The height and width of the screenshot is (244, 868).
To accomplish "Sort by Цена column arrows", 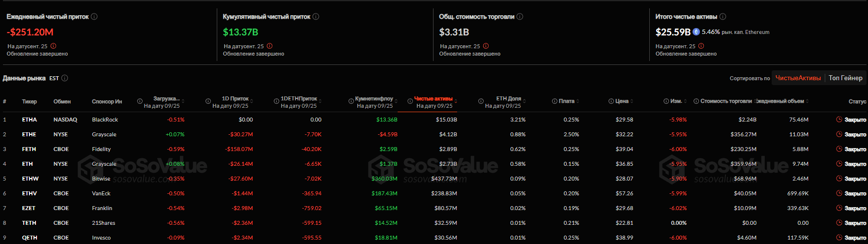I will (632, 101).
